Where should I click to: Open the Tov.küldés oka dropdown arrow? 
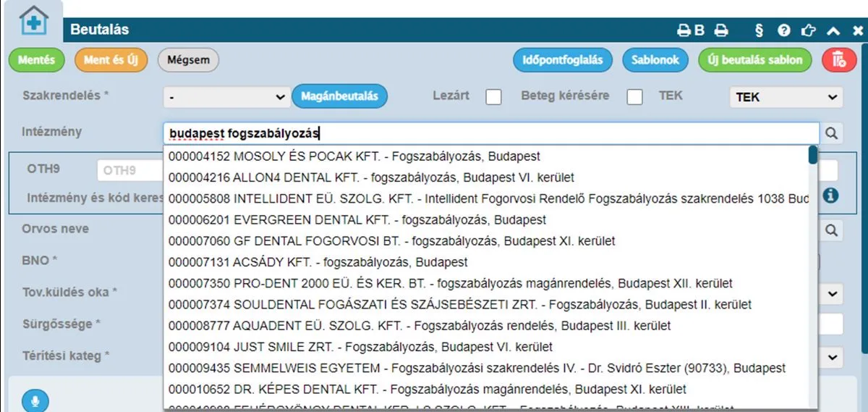tap(833, 294)
